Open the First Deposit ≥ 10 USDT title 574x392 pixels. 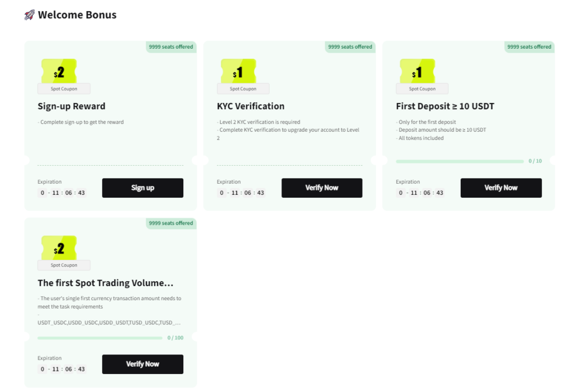click(x=445, y=106)
